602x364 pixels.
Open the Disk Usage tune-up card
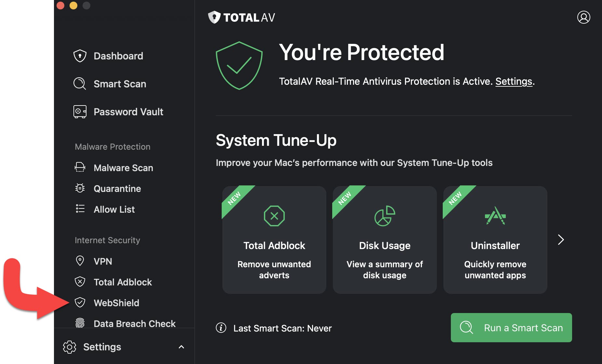pos(385,240)
